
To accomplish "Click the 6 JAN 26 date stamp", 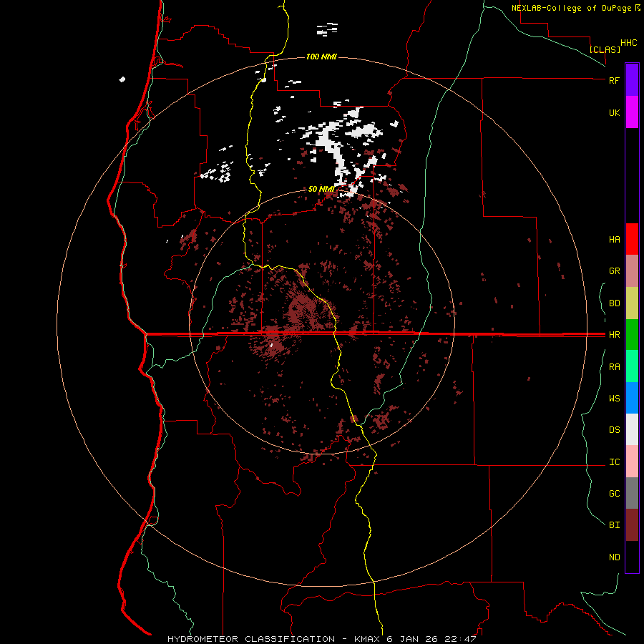I will click(413, 639).
